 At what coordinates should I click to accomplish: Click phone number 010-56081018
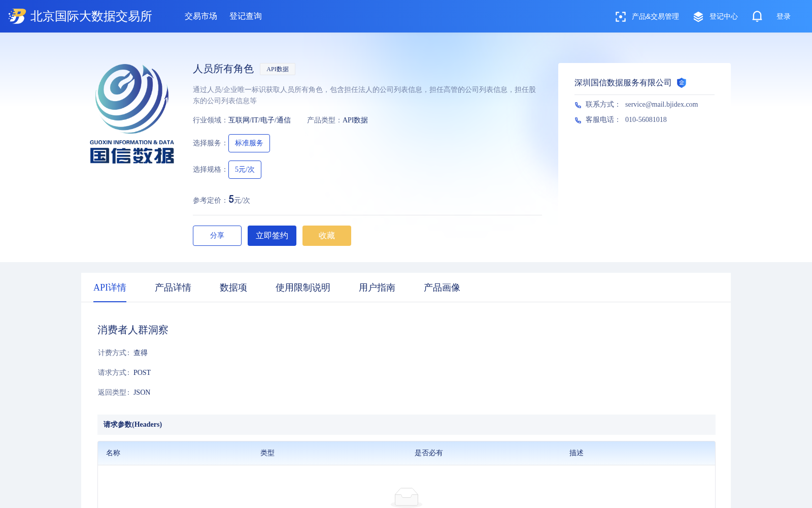point(646,120)
